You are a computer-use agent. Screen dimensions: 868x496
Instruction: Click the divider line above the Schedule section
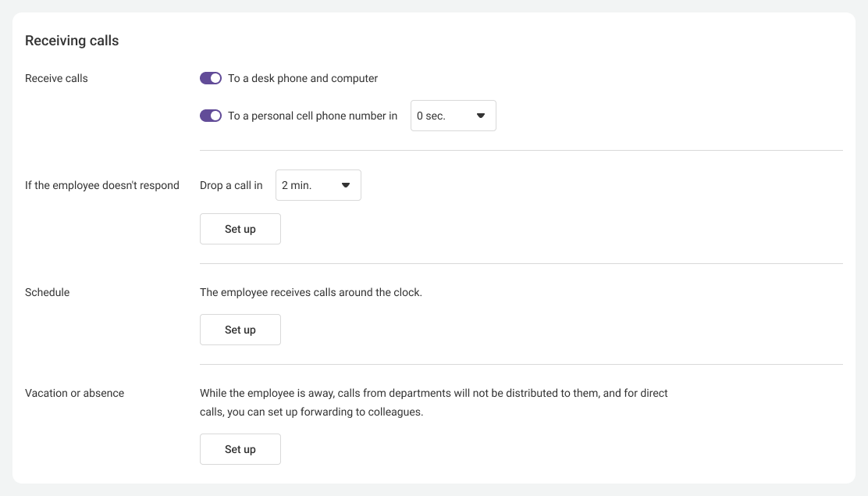pyautogui.click(x=521, y=264)
